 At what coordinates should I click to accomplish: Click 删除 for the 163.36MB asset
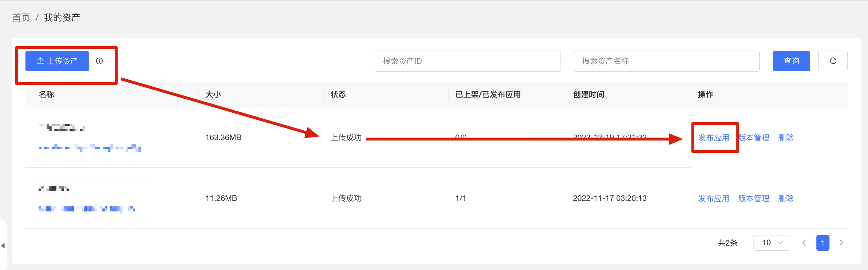[785, 138]
